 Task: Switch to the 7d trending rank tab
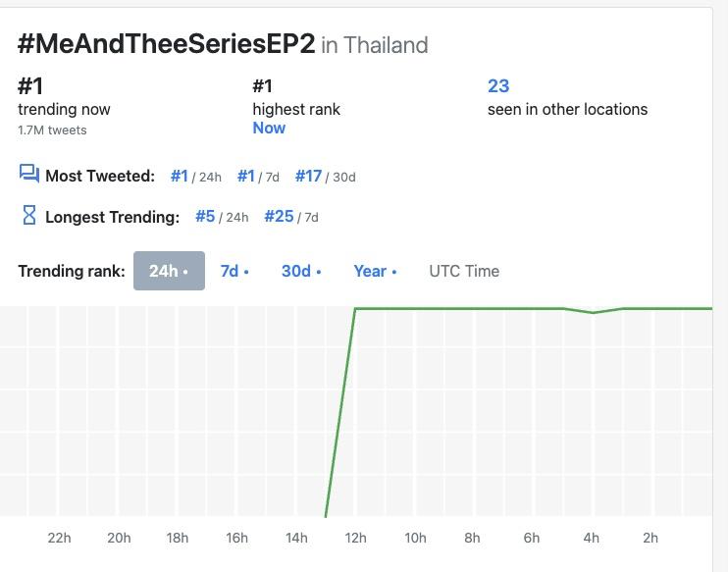(x=234, y=271)
